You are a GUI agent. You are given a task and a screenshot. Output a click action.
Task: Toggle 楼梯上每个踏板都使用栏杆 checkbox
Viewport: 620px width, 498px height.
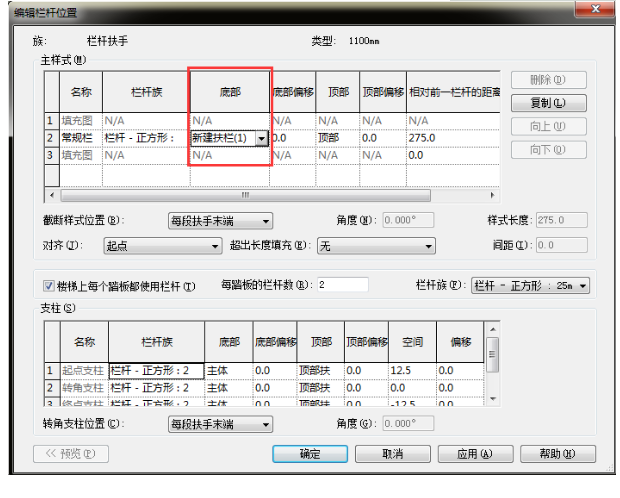[x=49, y=286]
